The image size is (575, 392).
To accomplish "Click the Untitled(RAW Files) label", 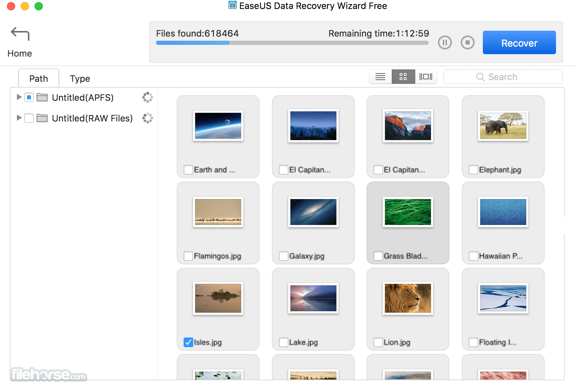I will coord(92,118).
